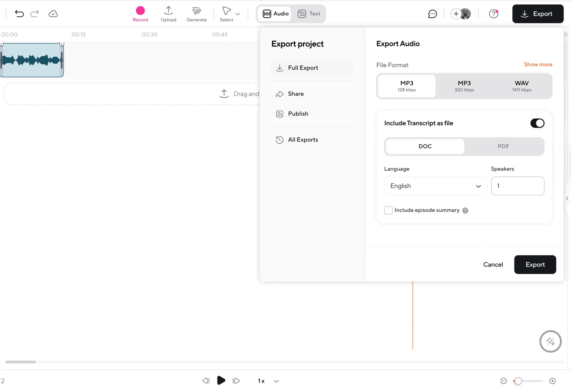This screenshot has height=392, width=571.
Task: Open the help question mark icon
Action: click(493, 14)
